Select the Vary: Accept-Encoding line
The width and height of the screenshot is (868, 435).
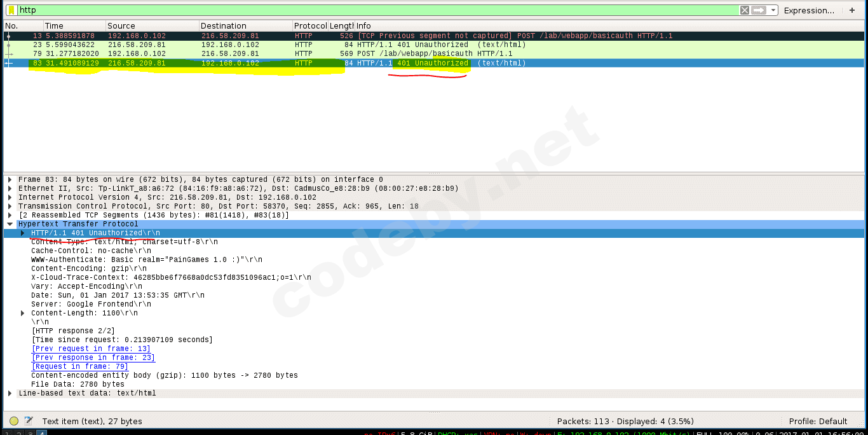coord(86,287)
